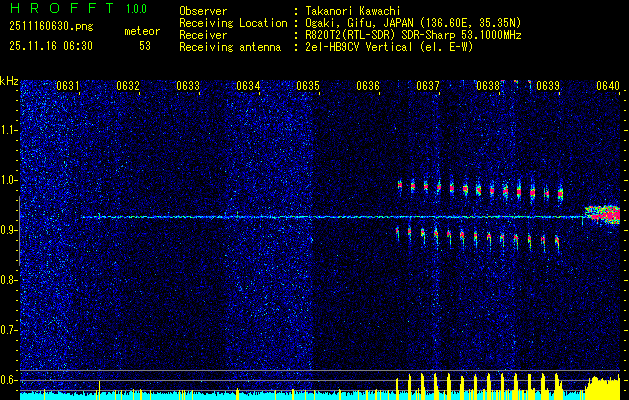Click the 0640 time marker
This screenshot has width=629, height=400.
[x=608, y=86]
